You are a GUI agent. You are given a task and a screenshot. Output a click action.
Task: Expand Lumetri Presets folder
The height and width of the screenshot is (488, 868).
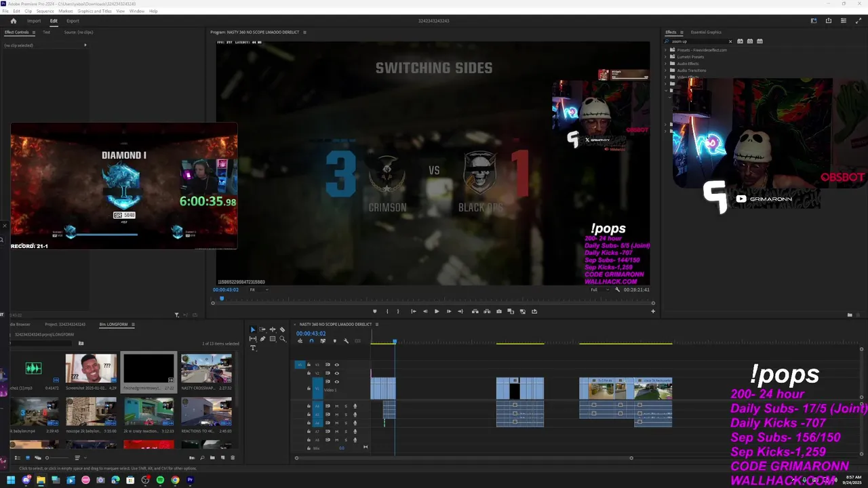665,57
